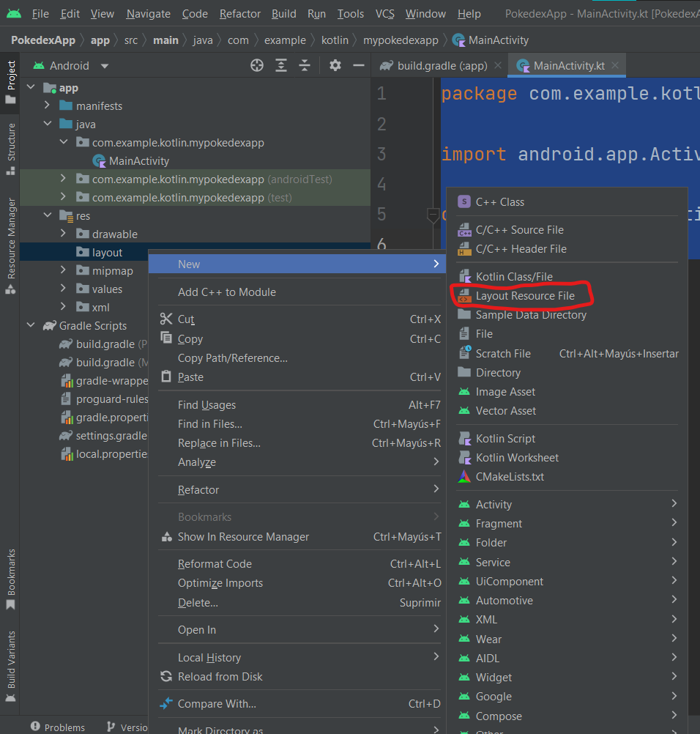The image size is (700, 734).
Task: Expand the drawable folder
Action: tap(63, 234)
